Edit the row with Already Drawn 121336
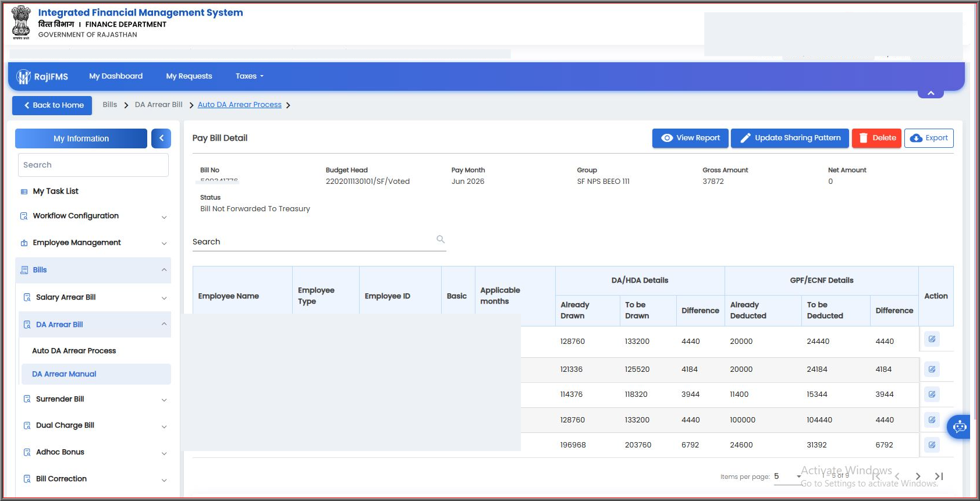The image size is (980, 501). pyautogui.click(x=932, y=369)
